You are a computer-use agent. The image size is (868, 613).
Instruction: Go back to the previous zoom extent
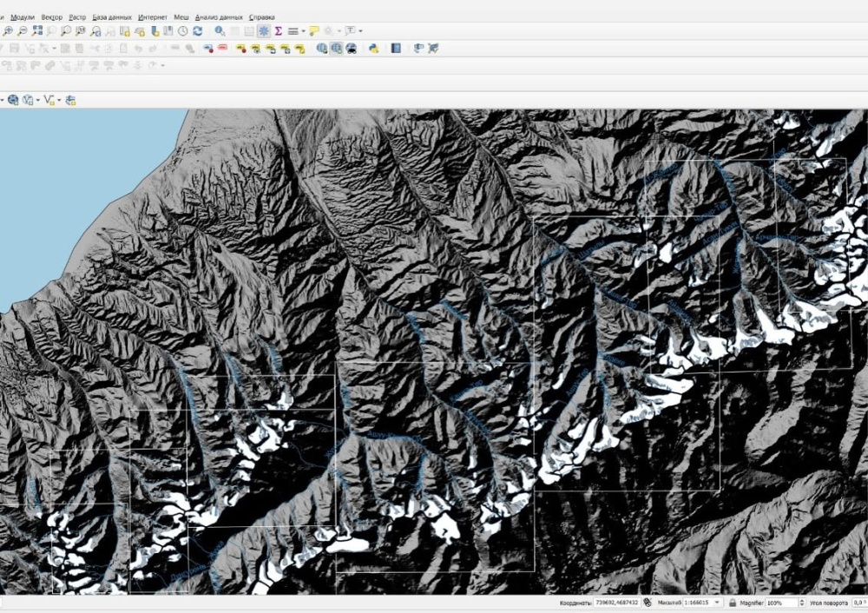[95, 31]
